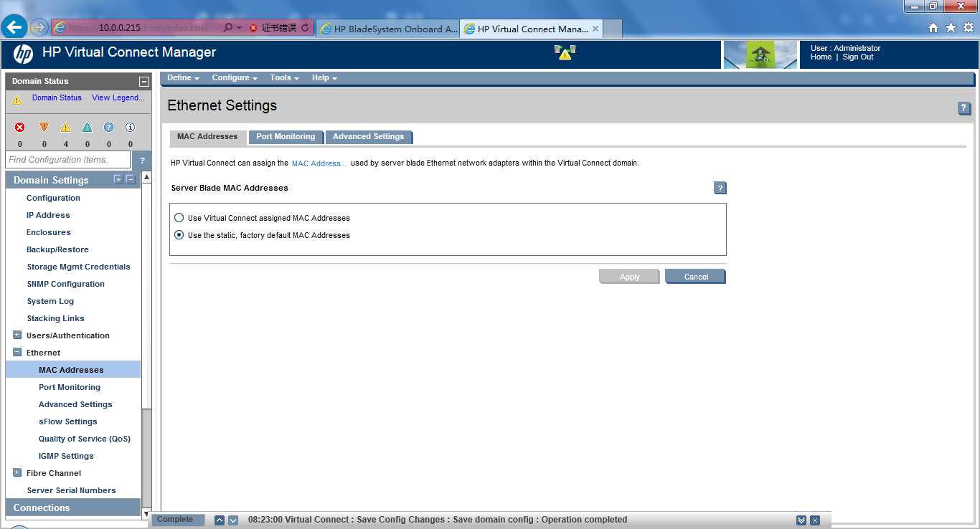Expand all Domain Settings tree items
Viewport: 980px width, 529px height.
pyautogui.click(x=118, y=179)
